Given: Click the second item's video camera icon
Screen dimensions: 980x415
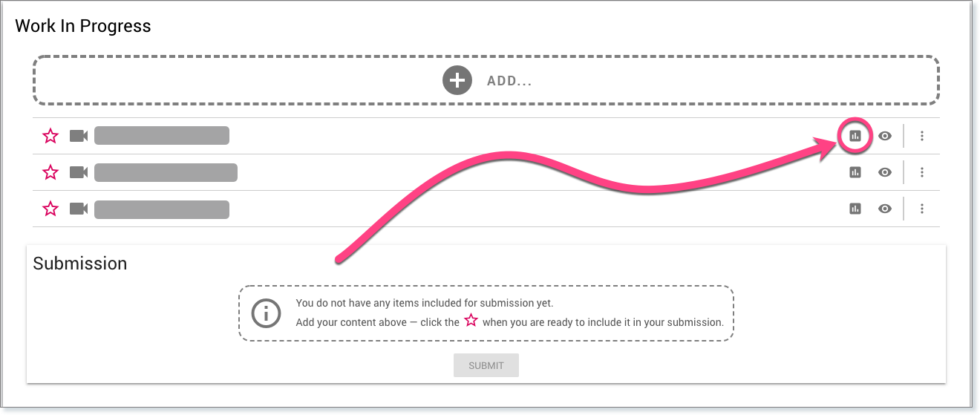Looking at the screenshot, I should tap(79, 172).
